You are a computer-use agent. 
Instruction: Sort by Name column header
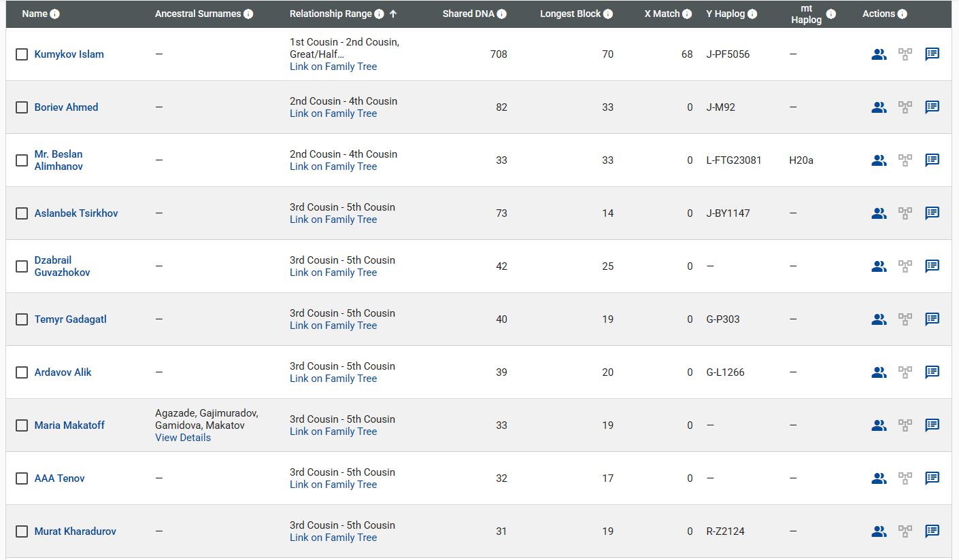click(x=35, y=14)
